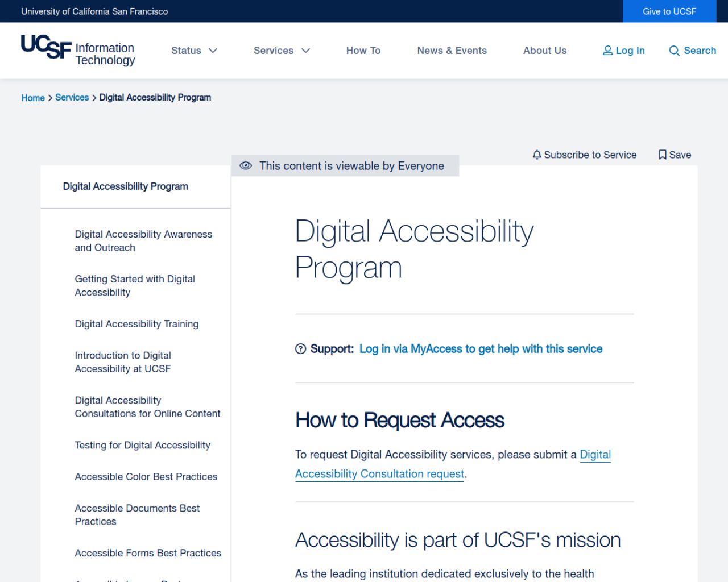Viewport: 728px width, 582px height.
Task: Click the 'Accessibility is part of UCSF's mission' heading
Action: [x=458, y=540]
